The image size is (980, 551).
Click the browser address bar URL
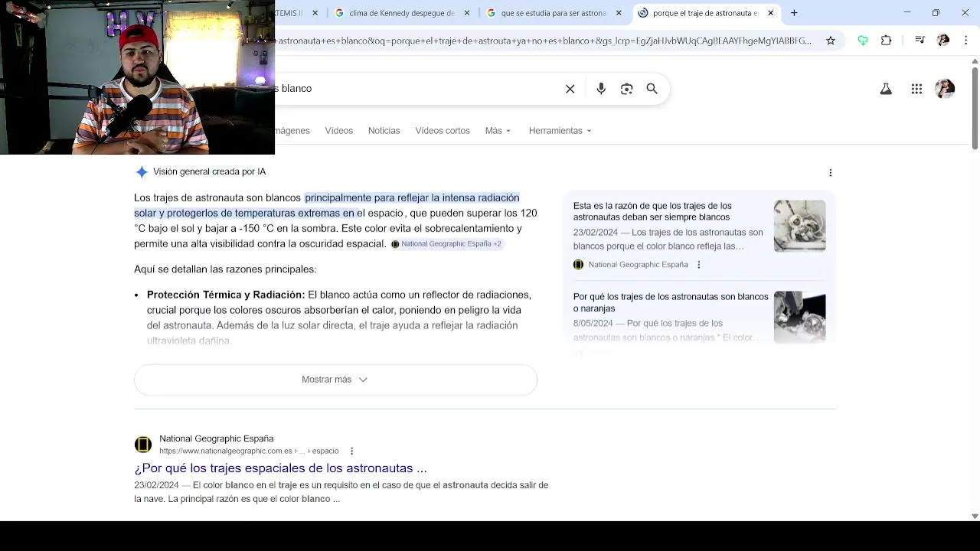[544, 41]
